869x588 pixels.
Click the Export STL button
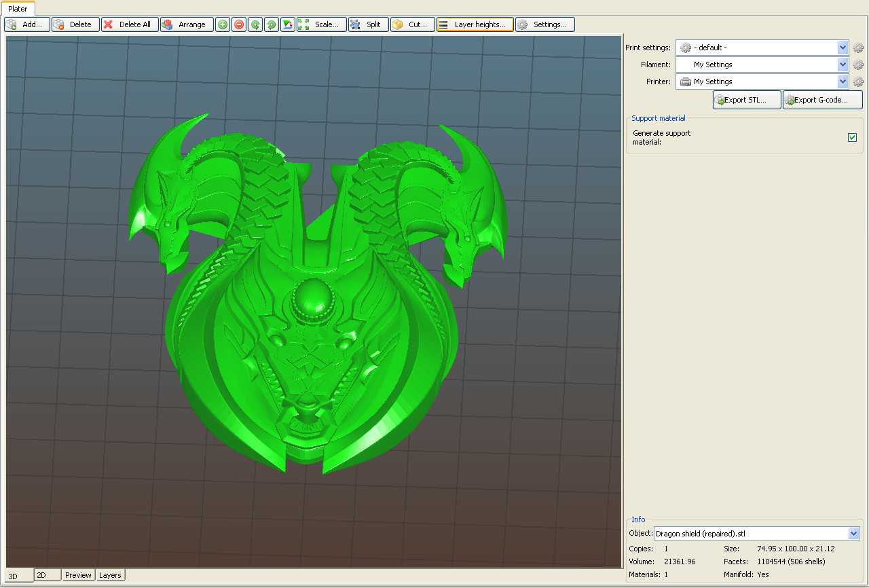pyautogui.click(x=747, y=100)
